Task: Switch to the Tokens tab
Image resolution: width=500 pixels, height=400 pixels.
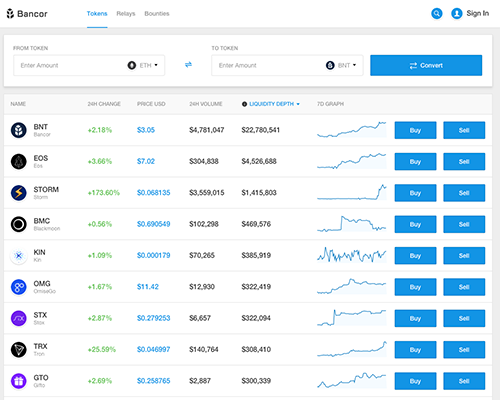Action: point(97,14)
